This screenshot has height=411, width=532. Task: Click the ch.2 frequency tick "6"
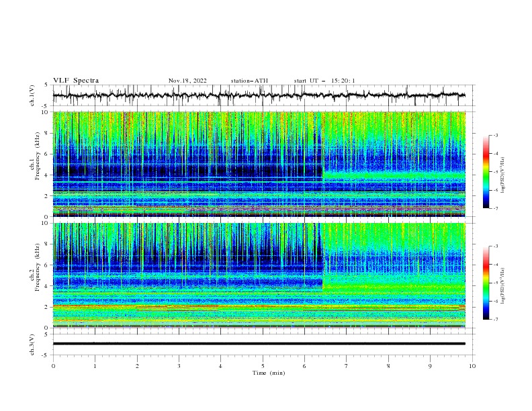(x=48, y=265)
